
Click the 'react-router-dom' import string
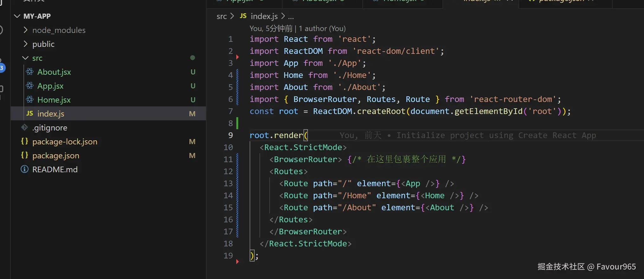coord(513,99)
